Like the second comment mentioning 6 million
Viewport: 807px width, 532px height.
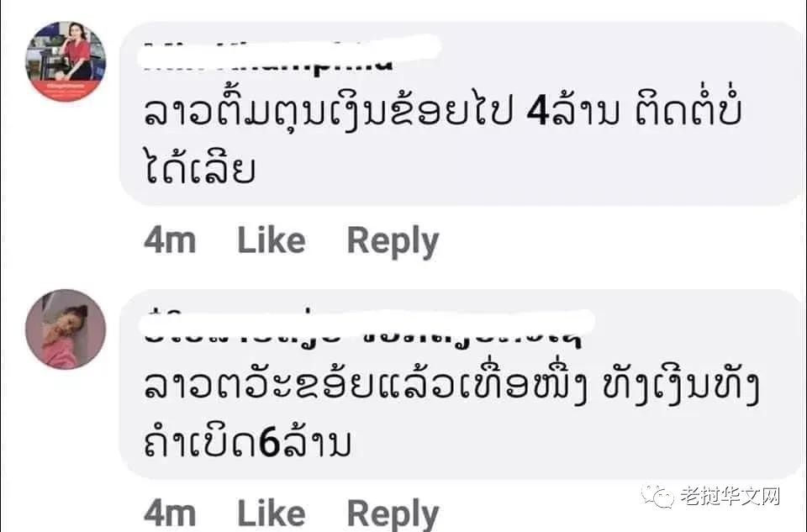pyautogui.click(x=272, y=513)
